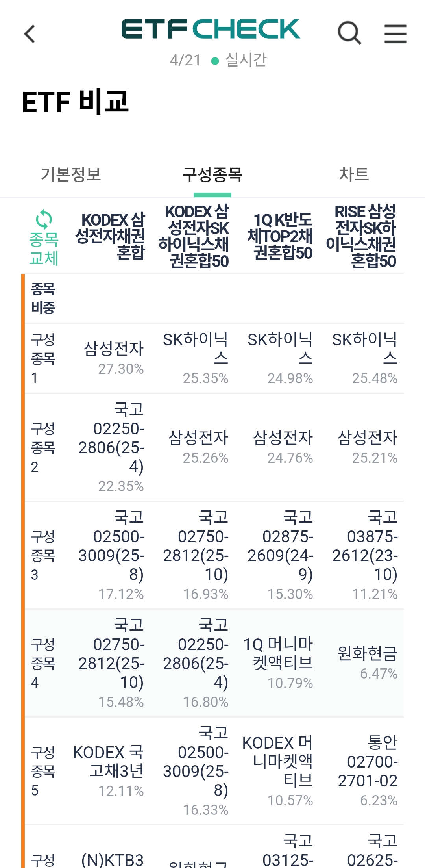Tap the 종목교체 refresh icon
The image size is (425, 868).
[44, 220]
